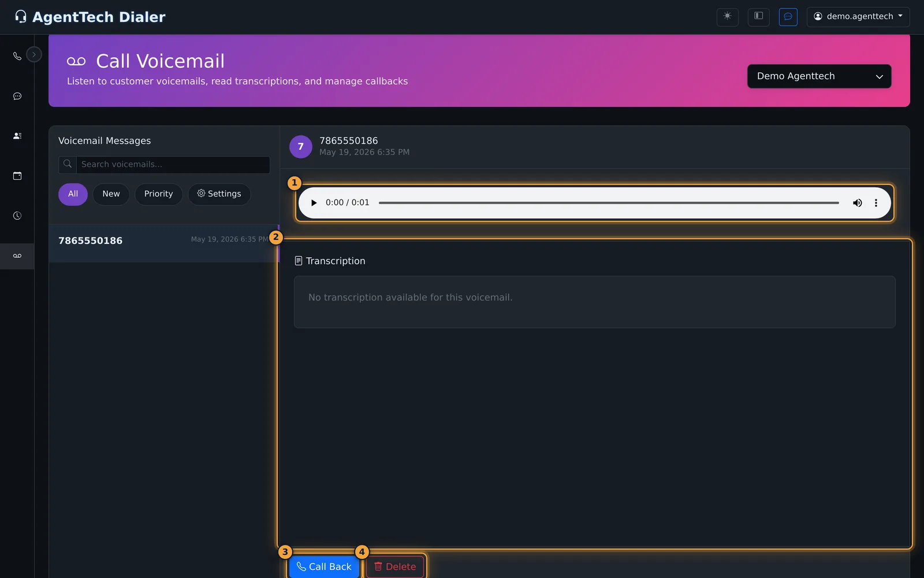Expand the sidebar with the chevron button
Image resolution: width=924 pixels, height=578 pixels.
[34, 54]
